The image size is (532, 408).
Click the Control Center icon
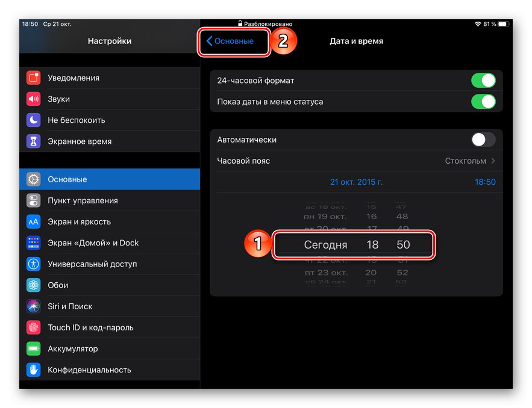[33, 200]
